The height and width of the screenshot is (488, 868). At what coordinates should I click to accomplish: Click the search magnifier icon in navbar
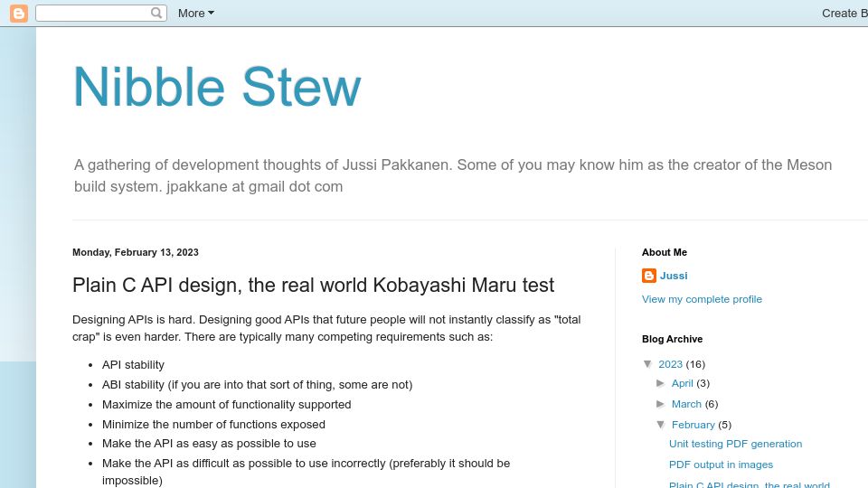point(156,13)
